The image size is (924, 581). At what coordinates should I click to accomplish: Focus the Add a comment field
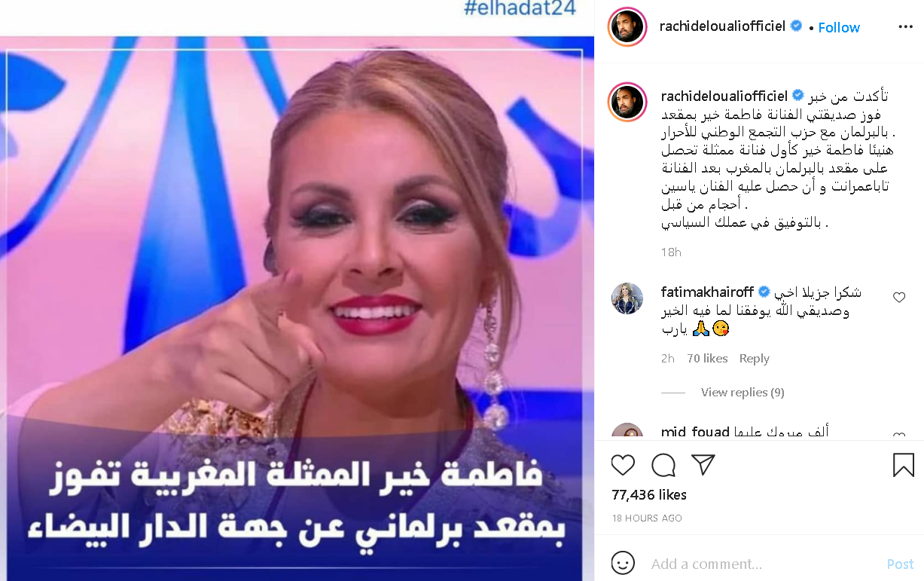click(x=761, y=564)
